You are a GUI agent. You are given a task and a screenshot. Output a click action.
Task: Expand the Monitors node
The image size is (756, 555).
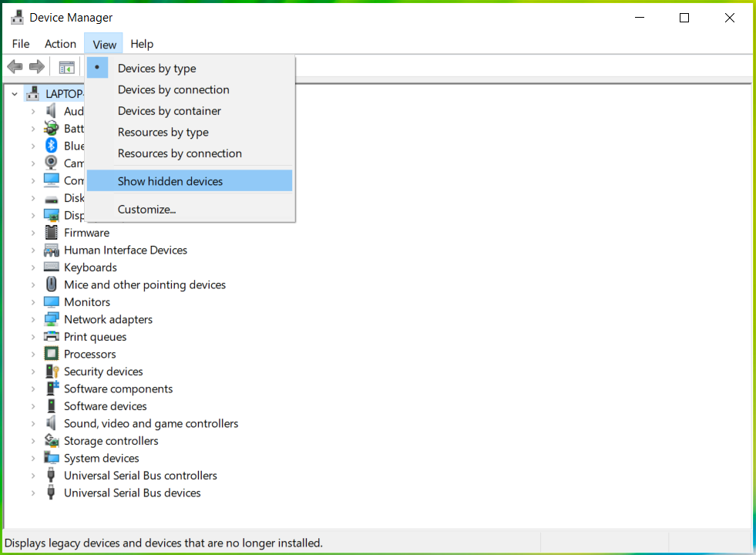pyautogui.click(x=33, y=302)
